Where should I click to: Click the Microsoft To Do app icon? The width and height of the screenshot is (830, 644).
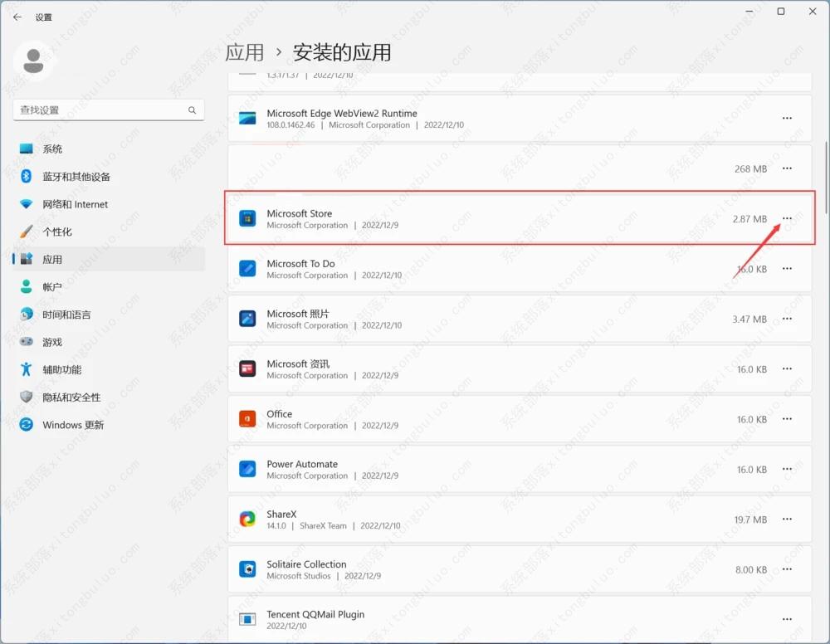point(247,269)
